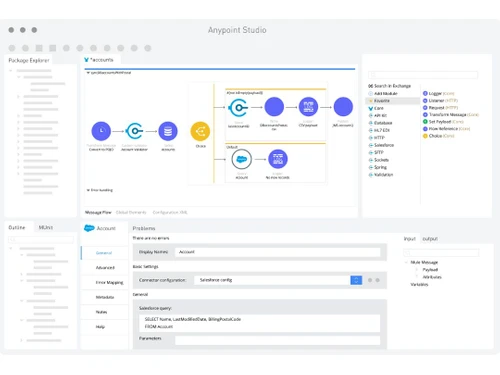The image size is (500, 375).
Task: Click the Request (HTTP) palette icon
Action: click(x=425, y=107)
